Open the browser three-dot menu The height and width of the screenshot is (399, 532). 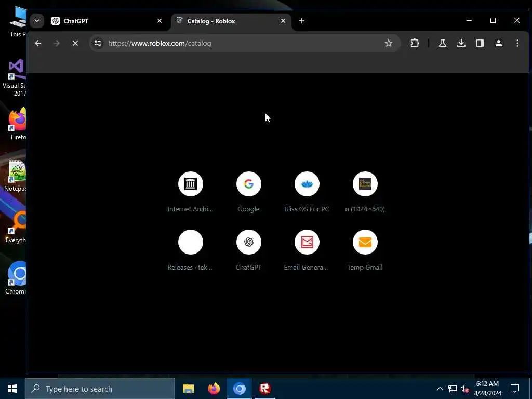(x=517, y=43)
